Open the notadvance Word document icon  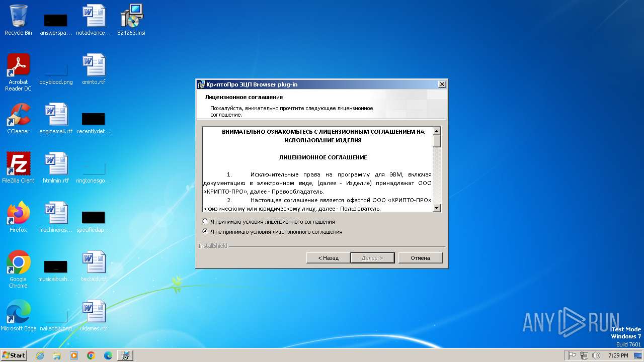94,20
